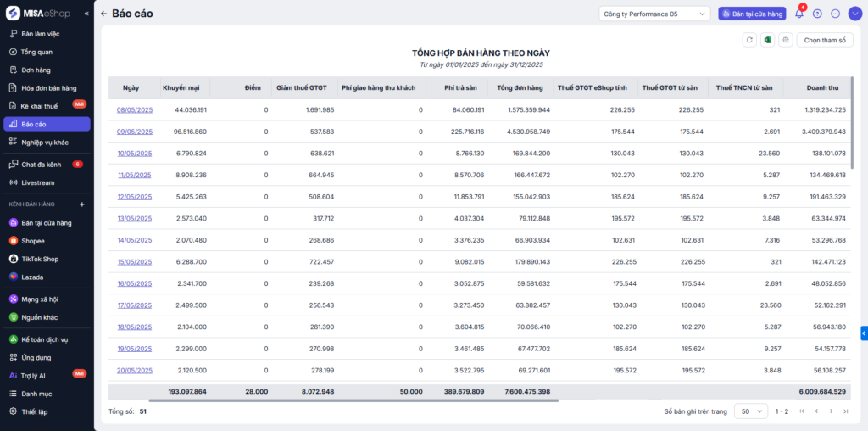Open the Công ty Performance 05 dropdown

pos(654,14)
